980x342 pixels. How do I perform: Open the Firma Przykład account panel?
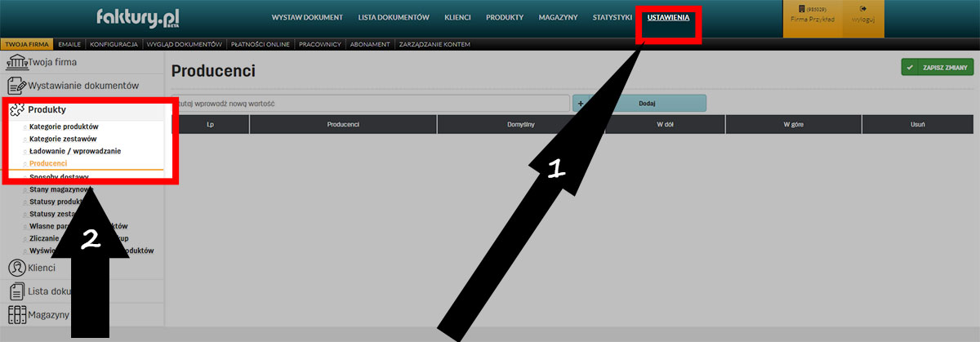click(x=813, y=18)
